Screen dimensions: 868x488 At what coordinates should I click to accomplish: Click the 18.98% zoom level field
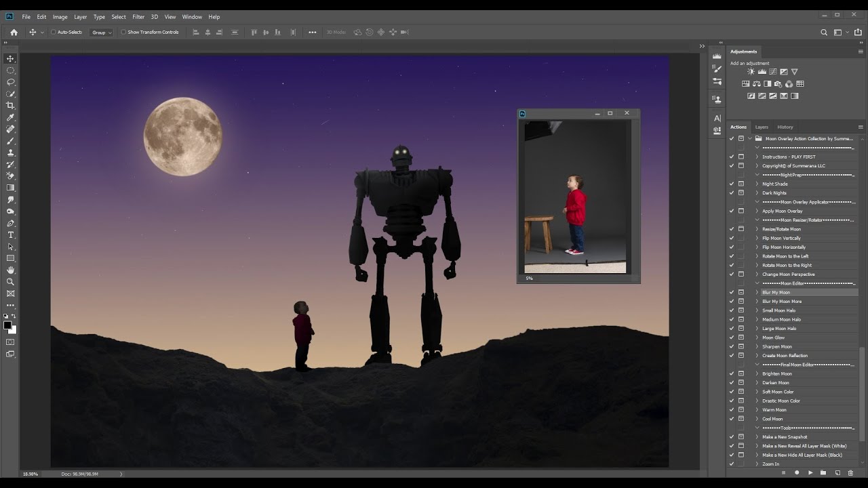(x=30, y=474)
